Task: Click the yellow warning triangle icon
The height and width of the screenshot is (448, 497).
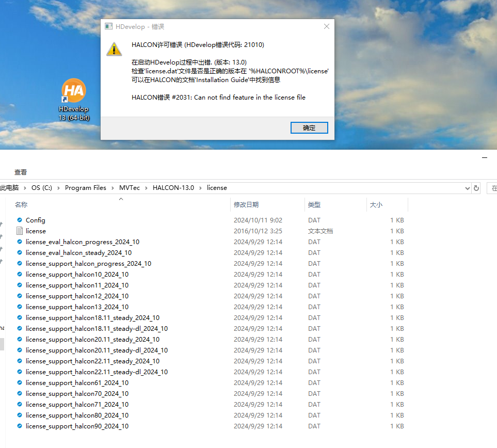Action: [114, 50]
